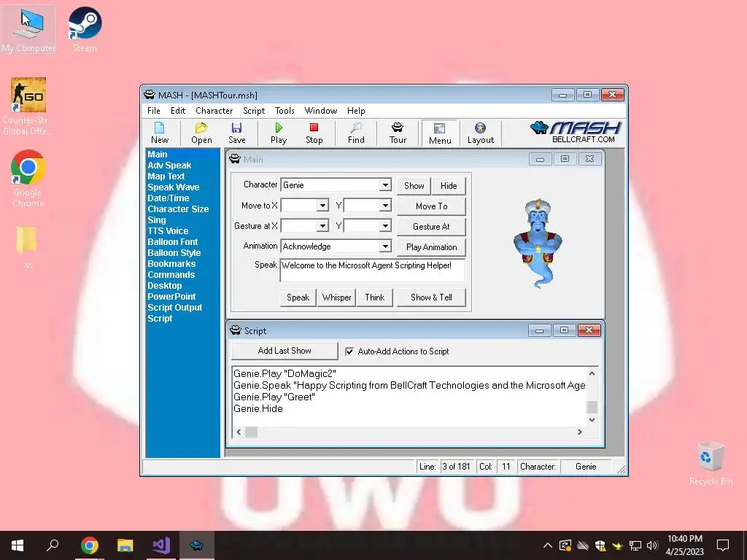Open File Explorer from the taskbar
Image resolution: width=747 pixels, height=560 pixels.
click(x=125, y=545)
